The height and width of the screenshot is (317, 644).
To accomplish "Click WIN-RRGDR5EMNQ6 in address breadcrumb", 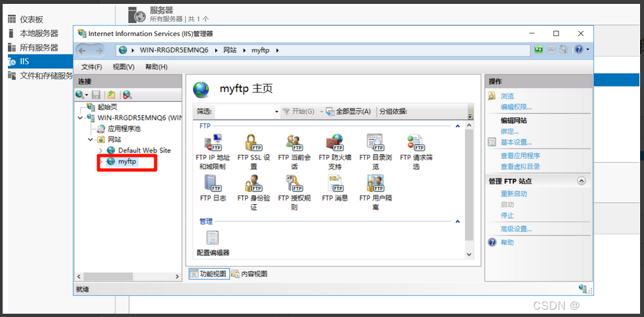I will coord(174,50).
